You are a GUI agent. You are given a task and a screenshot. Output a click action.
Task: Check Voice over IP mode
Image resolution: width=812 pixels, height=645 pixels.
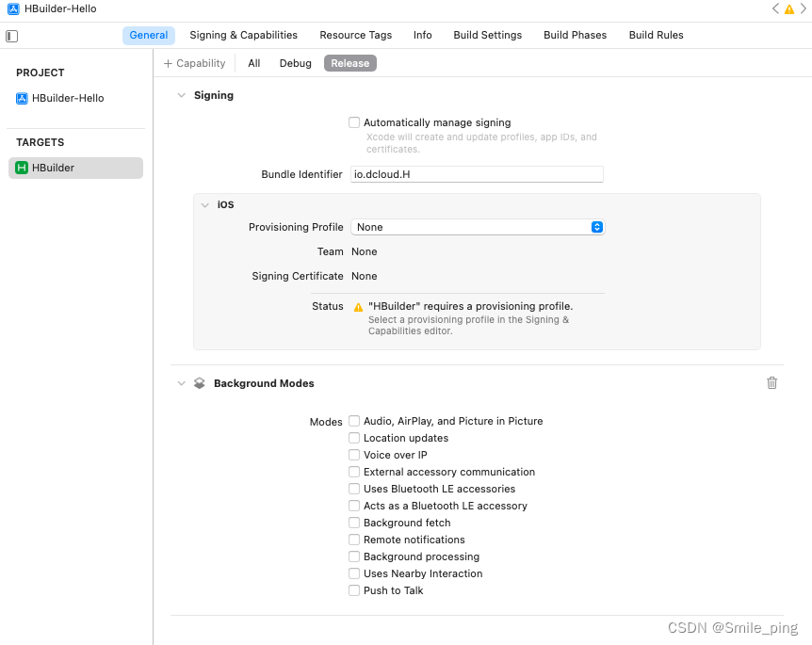click(354, 455)
